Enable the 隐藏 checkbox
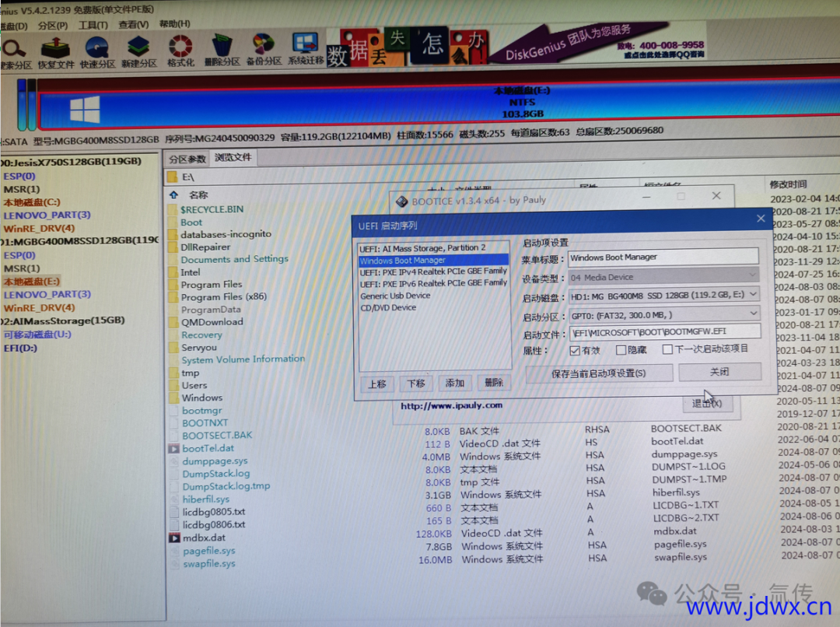Image resolution: width=840 pixels, height=627 pixels. point(621,350)
